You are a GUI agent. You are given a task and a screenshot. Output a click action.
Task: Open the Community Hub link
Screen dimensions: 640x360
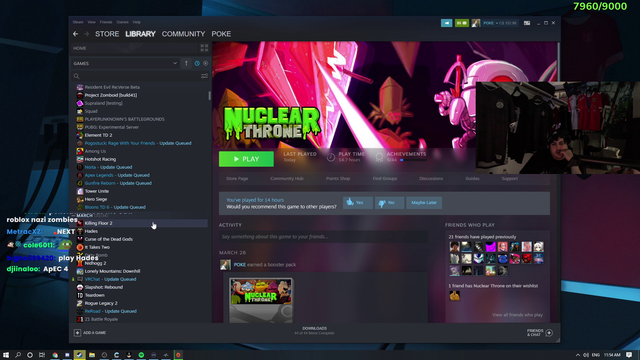tap(287, 178)
